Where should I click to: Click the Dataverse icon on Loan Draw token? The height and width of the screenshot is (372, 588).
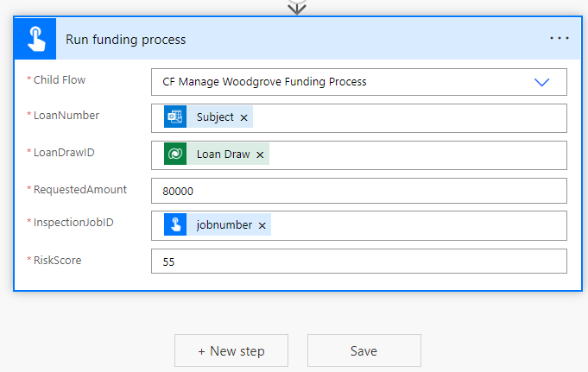175,154
